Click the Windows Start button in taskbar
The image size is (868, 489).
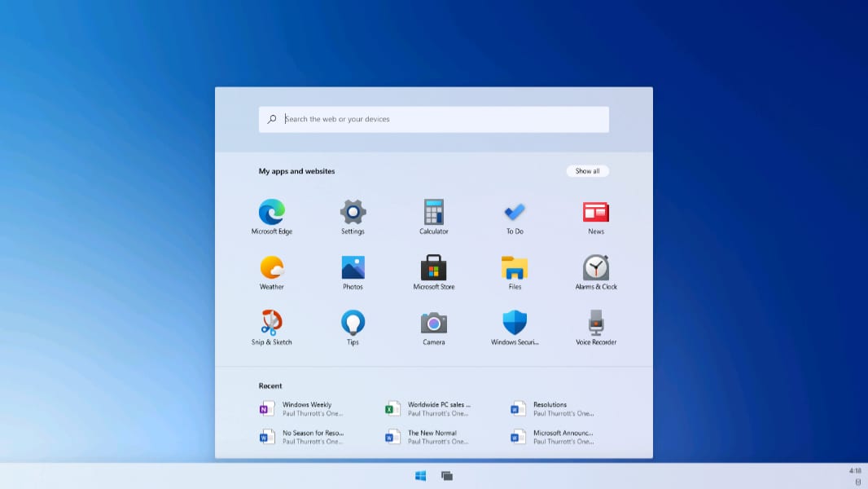pos(421,476)
